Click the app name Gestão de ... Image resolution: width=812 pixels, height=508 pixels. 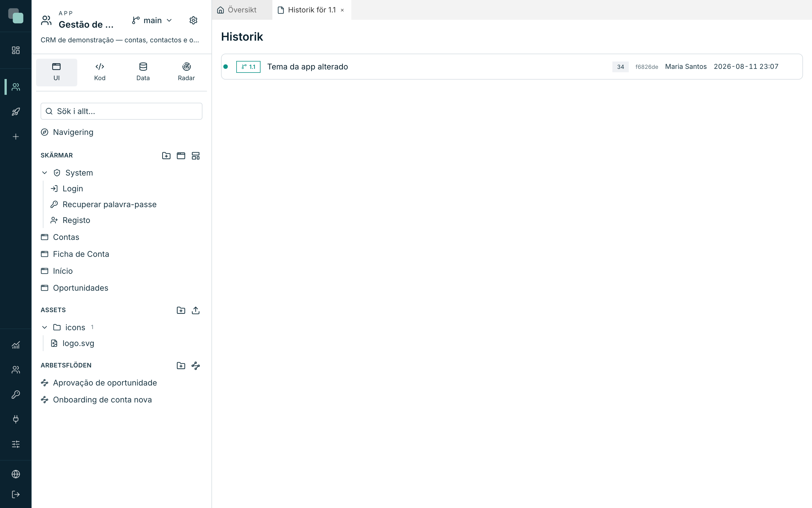pos(86,25)
